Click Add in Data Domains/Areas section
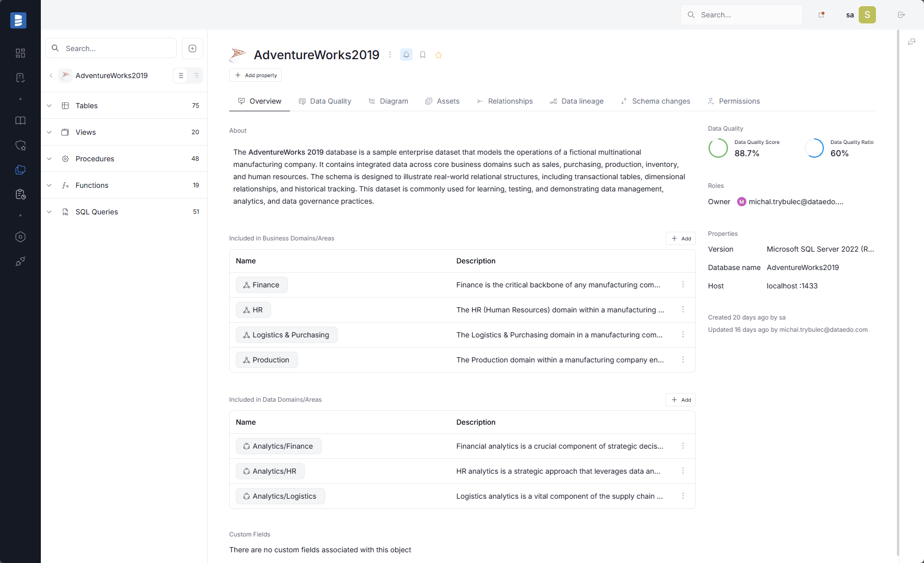Screen dimensions: 924x563 click(680, 400)
